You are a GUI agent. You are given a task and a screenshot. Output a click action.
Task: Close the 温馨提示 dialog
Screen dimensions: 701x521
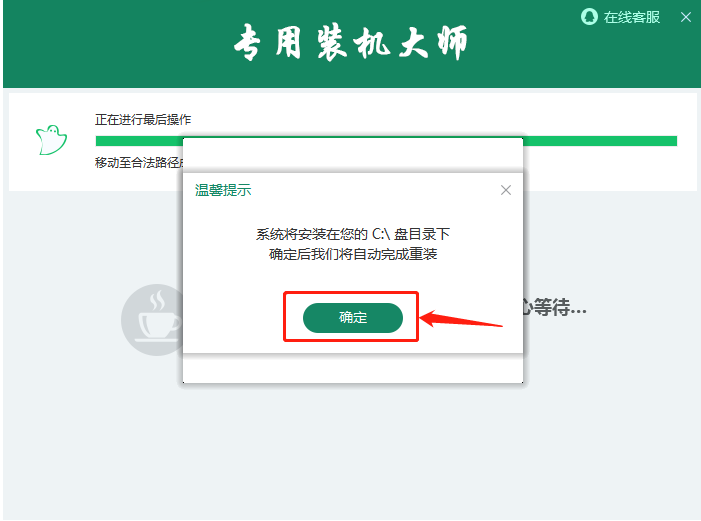point(506,190)
